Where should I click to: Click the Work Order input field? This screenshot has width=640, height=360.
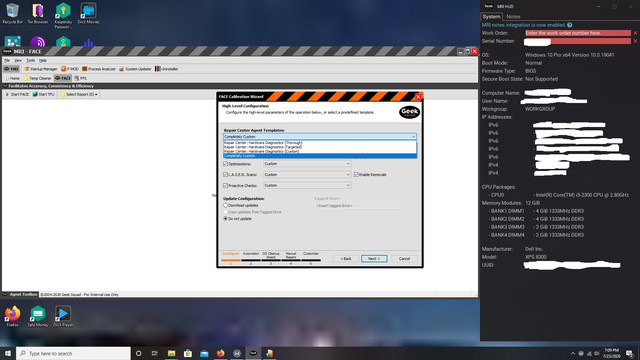(578, 33)
